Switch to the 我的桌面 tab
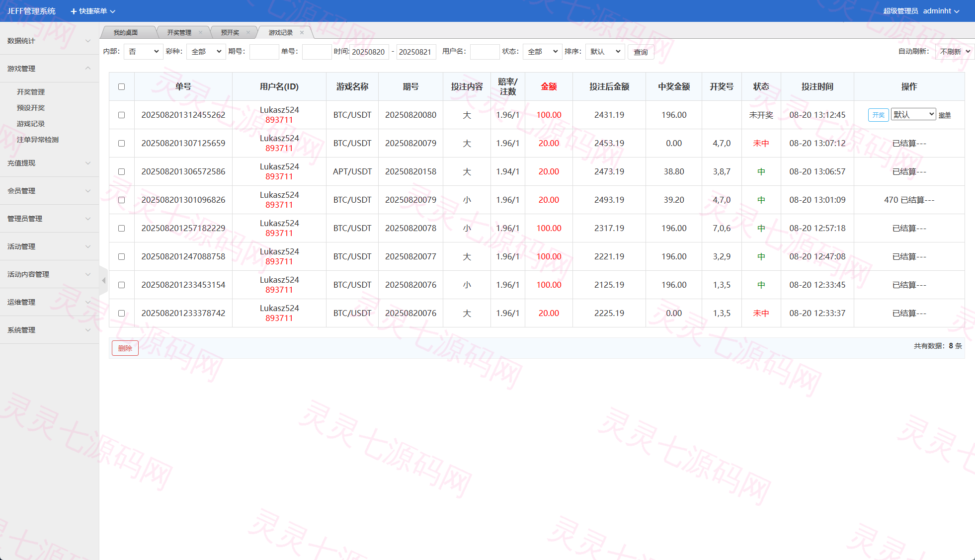 coord(126,33)
